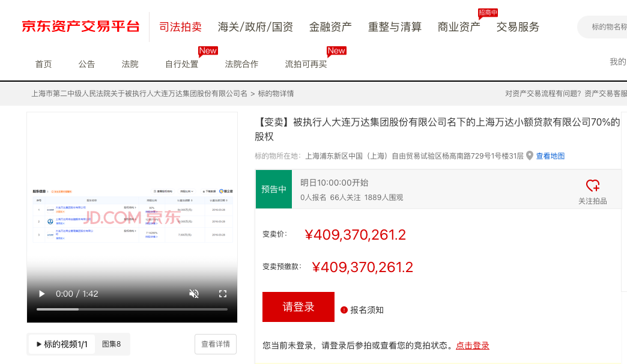627x364 pixels.
Task: Go to 法院 tab
Action: point(130,64)
